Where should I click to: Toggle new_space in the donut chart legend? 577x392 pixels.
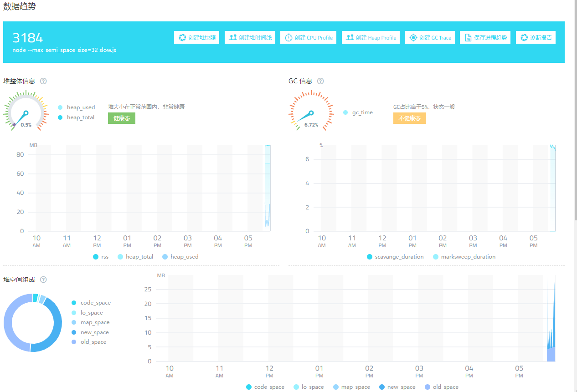pyautogui.click(x=90, y=332)
